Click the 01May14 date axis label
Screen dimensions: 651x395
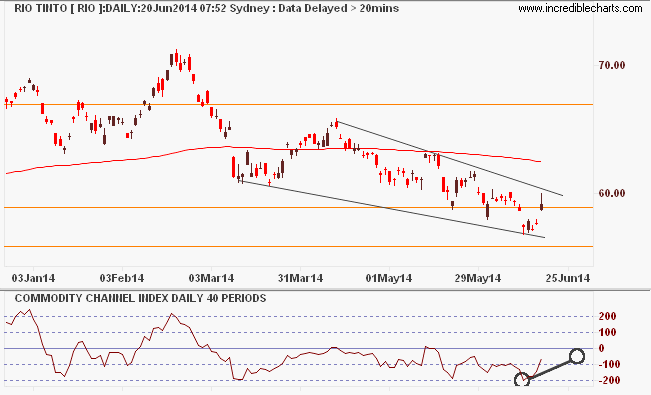(x=389, y=278)
